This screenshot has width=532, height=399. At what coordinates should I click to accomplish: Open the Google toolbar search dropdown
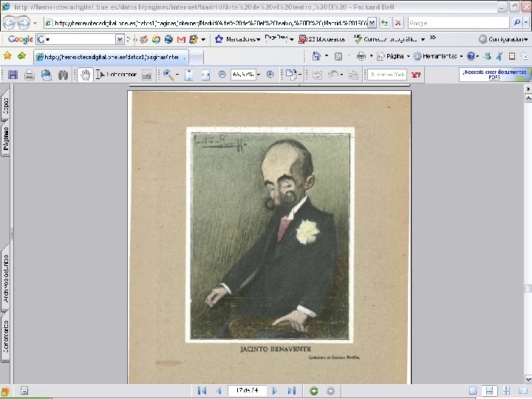coord(120,39)
